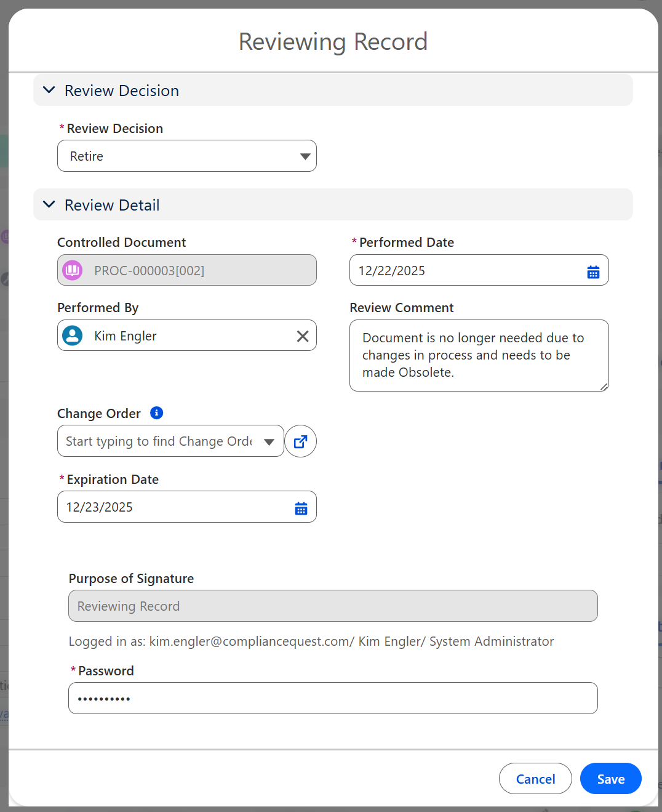Image resolution: width=662 pixels, height=812 pixels.
Task: Click the Performed Date text field
Action: pos(461,271)
